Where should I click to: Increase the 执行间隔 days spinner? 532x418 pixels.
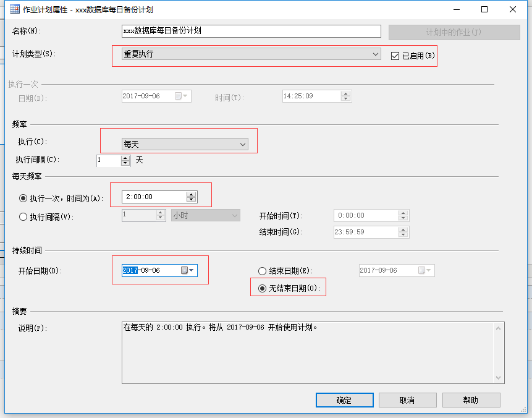(x=125, y=158)
